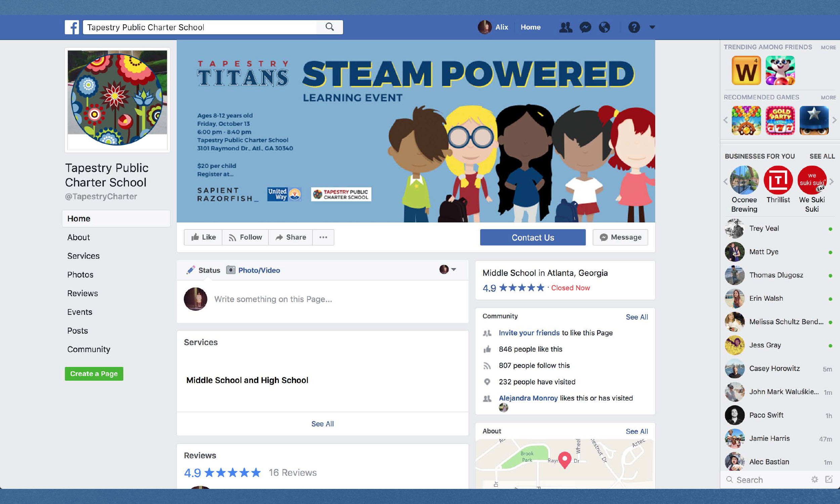The height and width of the screenshot is (504, 840).
Task: Open Posts in the page sidebar
Action: click(x=77, y=331)
